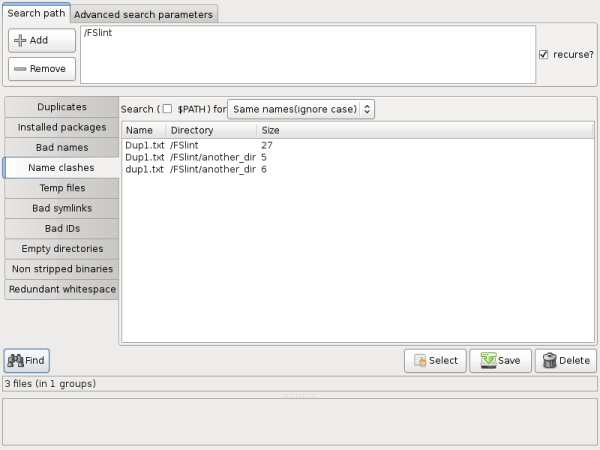Viewport: 600px width, 450px height.
Task: Open the Same names(ignore case) dropdown
Action: pos(301,108)
